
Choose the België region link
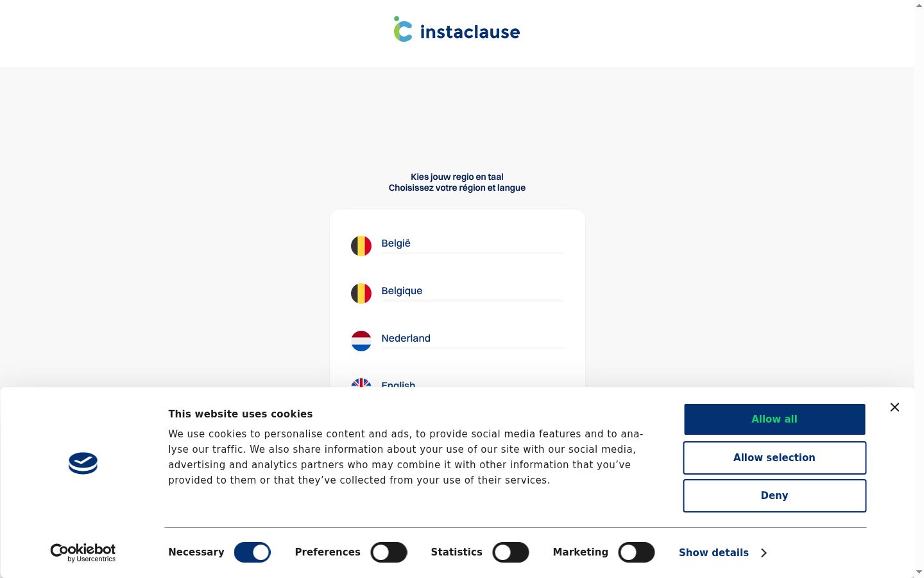click(396, 243)
